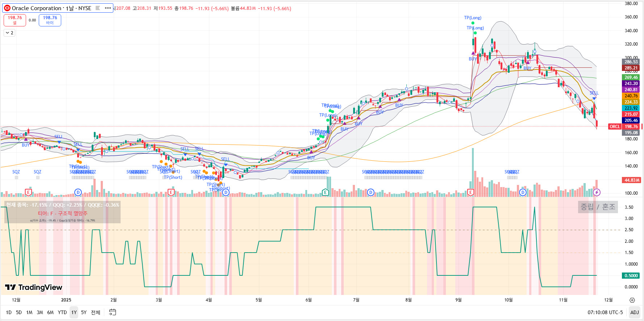This screenshot has width=644, height=321.
Task: Select the YTD time range
Action: click(x=62, y=312)
